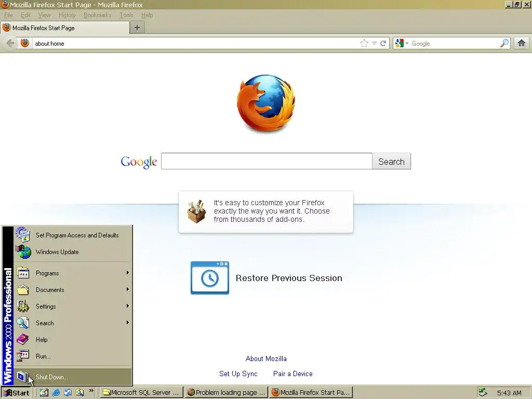
Task: Open the Bookmarks menu
Action: (x=97, y=15)
